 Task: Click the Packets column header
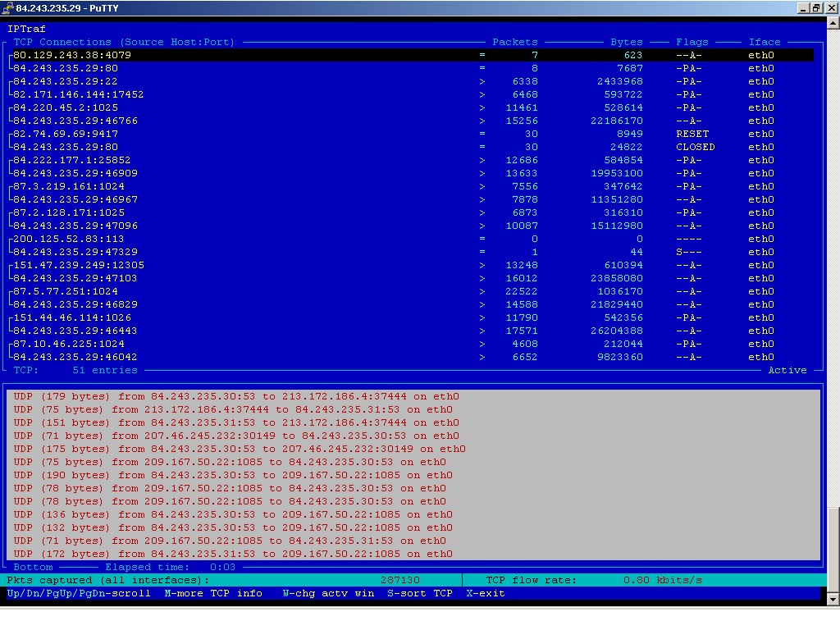(515, 42)
